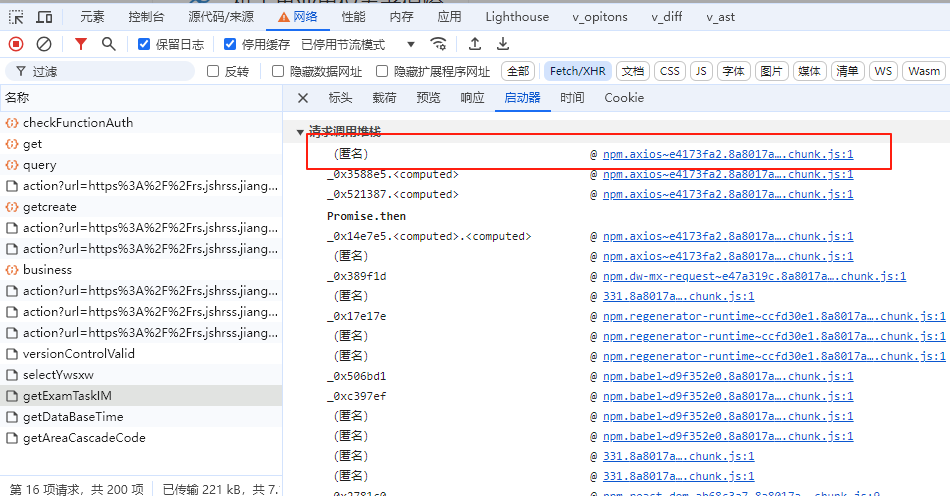Show the Headers detail tab

pyautogui.click(x=340, y=98)
